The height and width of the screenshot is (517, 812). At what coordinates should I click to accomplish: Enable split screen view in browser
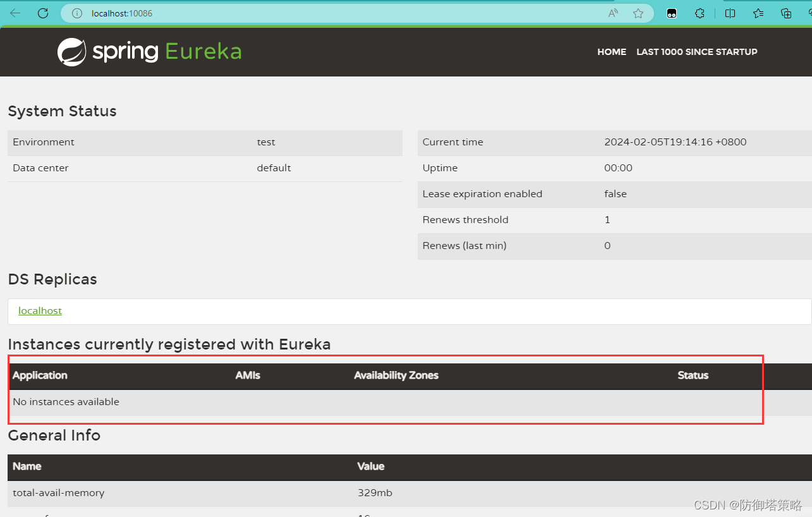coord(730,13)
